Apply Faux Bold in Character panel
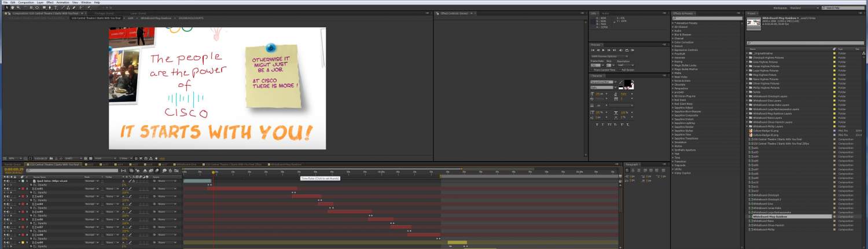This screenshot has height=249, width=868. tap(597, 124)
